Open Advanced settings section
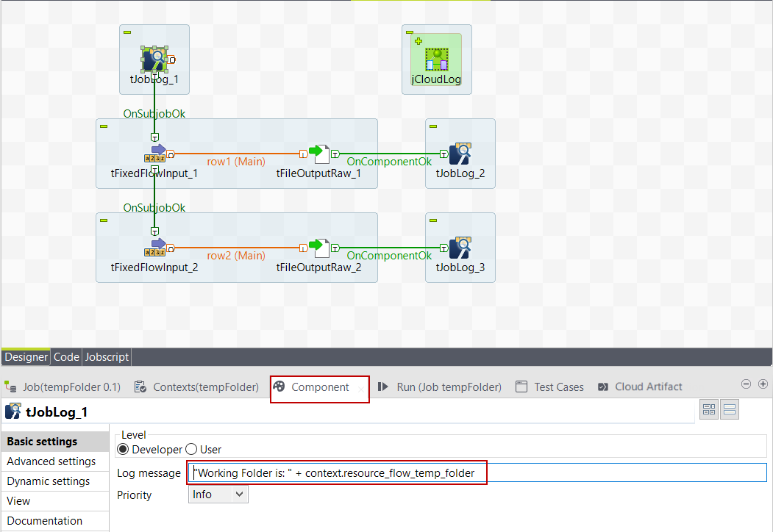Screen dimensions: 773x532 51,461
